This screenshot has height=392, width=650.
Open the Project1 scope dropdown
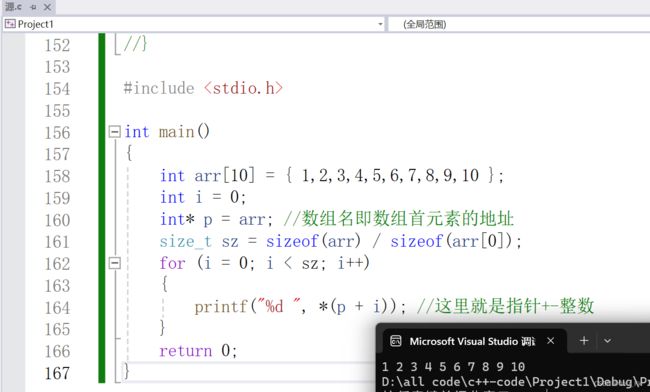pos(380,24)
